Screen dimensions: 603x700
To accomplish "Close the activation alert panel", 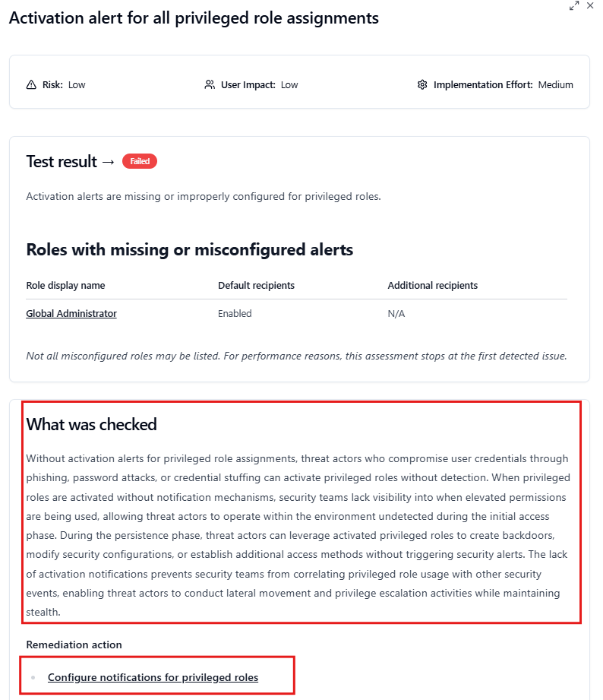I will coord(591,6).
